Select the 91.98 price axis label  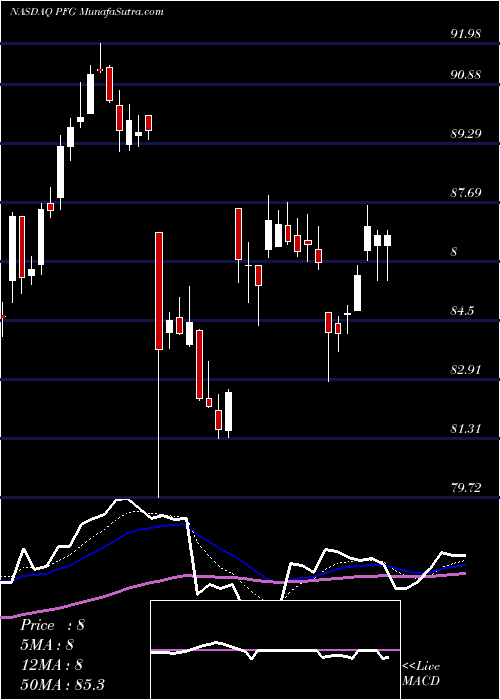click(466, 34)
